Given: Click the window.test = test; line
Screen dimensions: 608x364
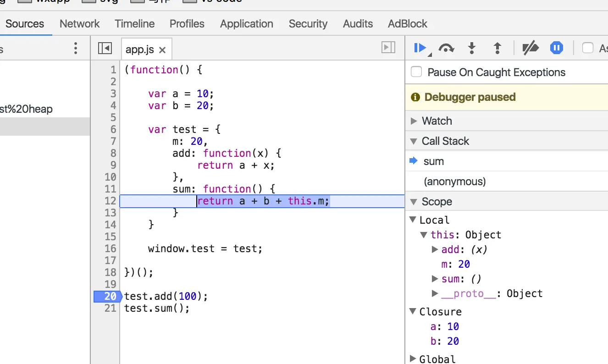Looking at the screenshot, I should tap(205, 248).
